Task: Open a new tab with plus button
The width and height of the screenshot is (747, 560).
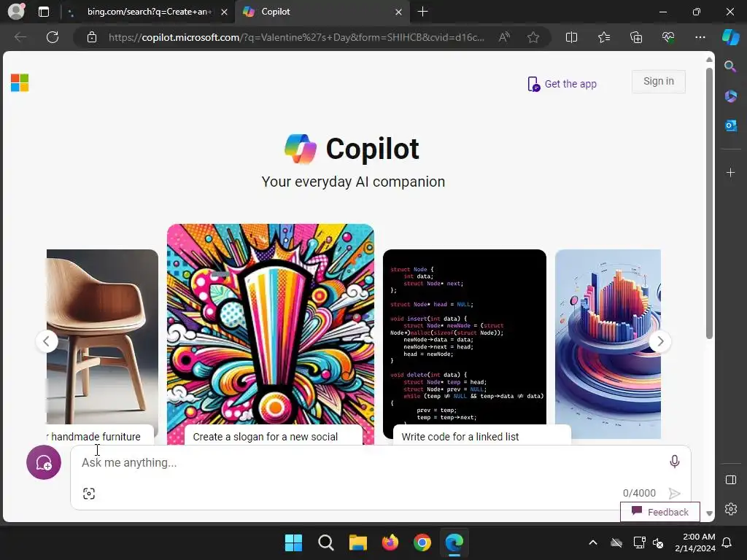Action: pyautogui.click(x=422, y=12)
